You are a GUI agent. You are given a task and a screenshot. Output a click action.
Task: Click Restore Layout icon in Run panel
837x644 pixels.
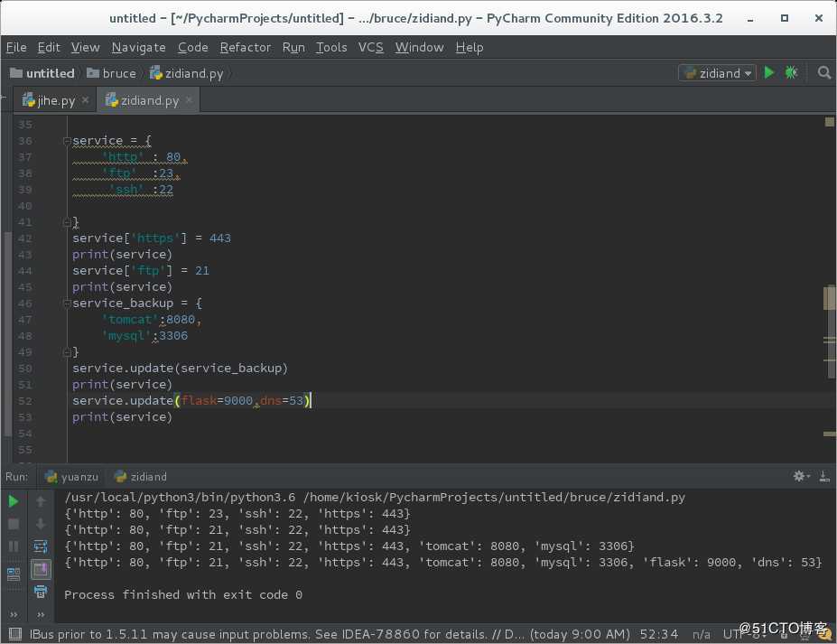[x=14, y=574]
